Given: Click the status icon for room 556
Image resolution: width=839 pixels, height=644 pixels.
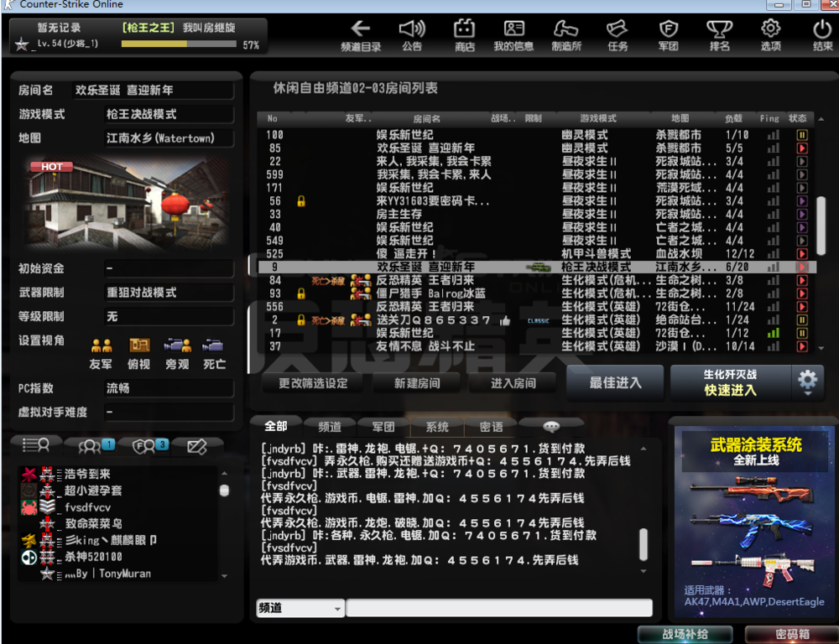Looking at the screenshot, I should 801,307.
